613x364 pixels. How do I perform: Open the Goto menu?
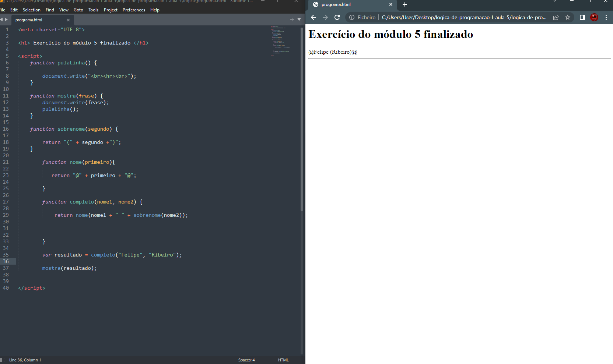(x=78, y=10)
